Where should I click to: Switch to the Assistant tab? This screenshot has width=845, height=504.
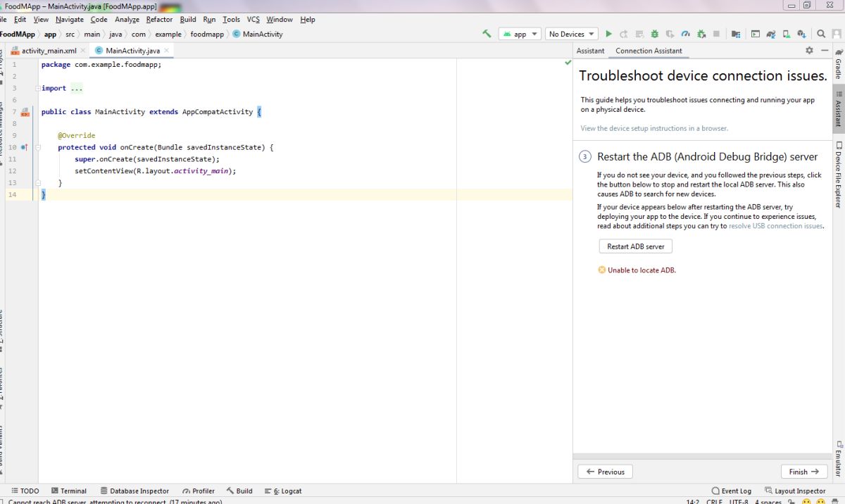tap(590, 51)
